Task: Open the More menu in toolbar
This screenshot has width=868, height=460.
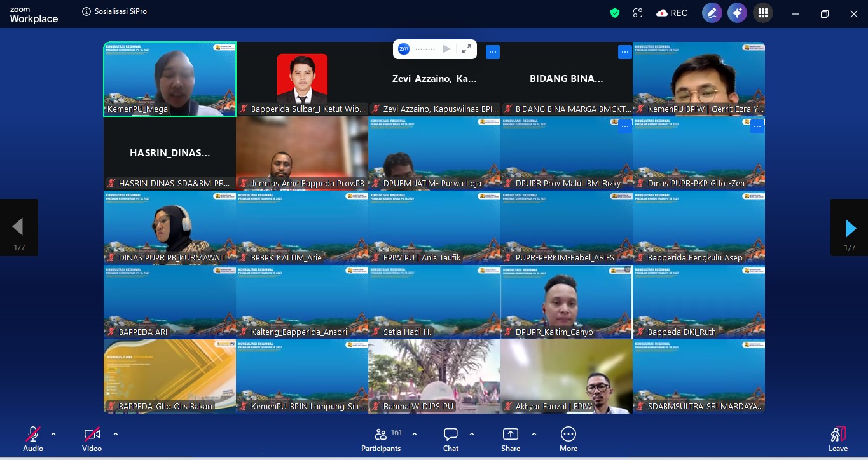Action: click(568, 439)
